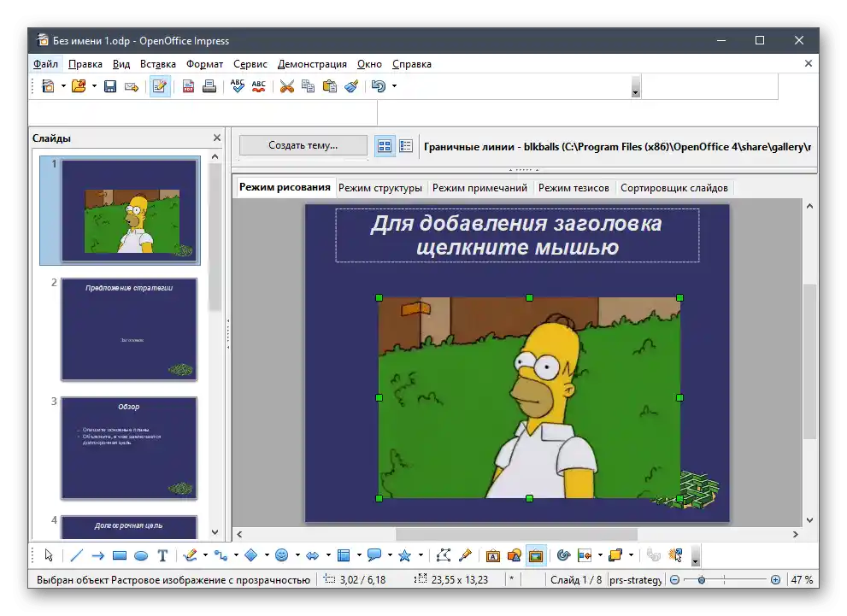847x616 pixels.
Task: Open the Fontwork Gallery icon
Action: tap(493, 555)
